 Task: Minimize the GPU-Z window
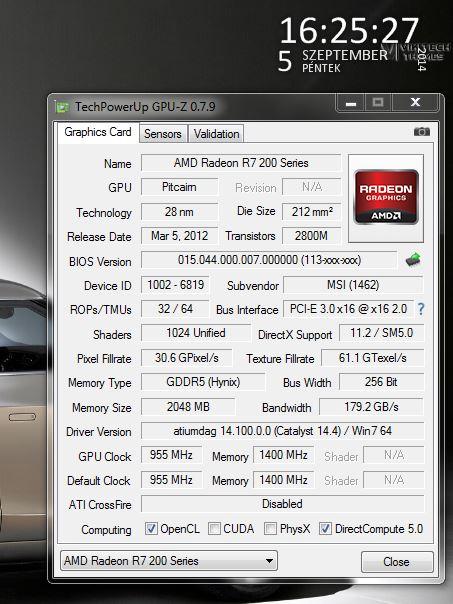tap(351, 103)
